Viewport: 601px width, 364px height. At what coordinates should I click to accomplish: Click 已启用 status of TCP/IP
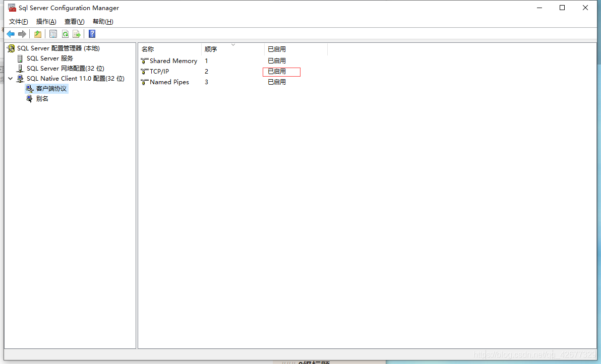[x=277, y=71]
